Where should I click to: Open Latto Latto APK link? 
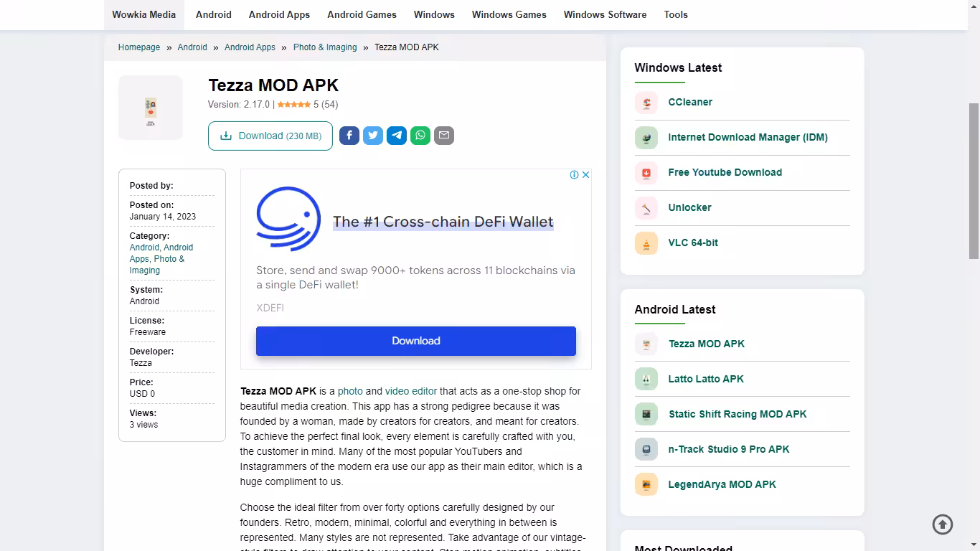tap(706, 379)
